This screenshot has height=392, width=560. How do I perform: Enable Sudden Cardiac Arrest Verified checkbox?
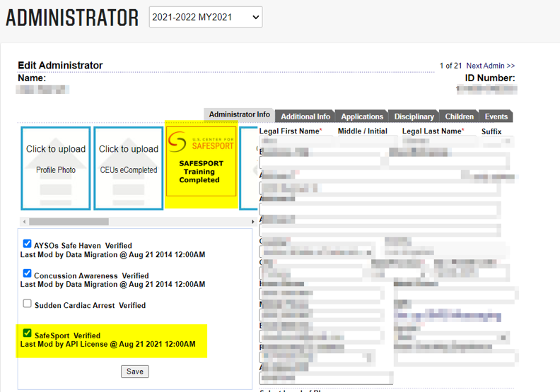tap(27, 304)
